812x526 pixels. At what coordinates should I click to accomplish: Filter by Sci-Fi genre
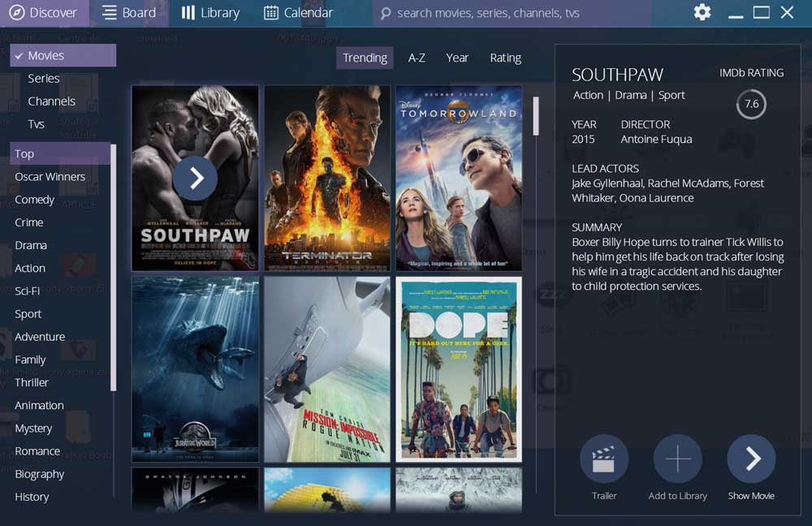coord(27,291)
